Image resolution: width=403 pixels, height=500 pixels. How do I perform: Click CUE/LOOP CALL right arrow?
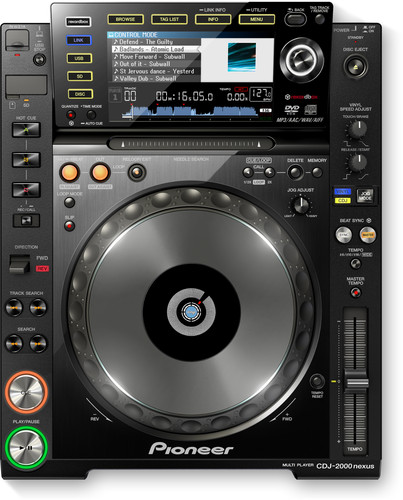coord(269,172)
